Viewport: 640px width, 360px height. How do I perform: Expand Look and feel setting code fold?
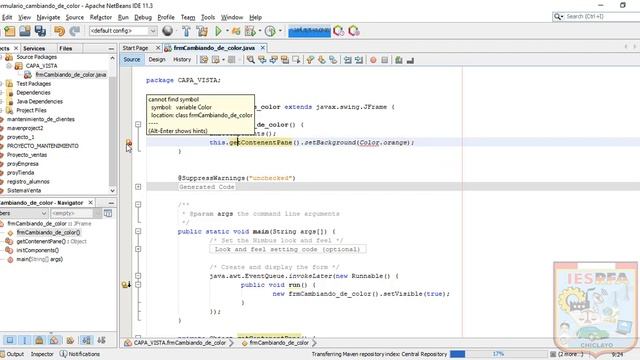(138, 249)
